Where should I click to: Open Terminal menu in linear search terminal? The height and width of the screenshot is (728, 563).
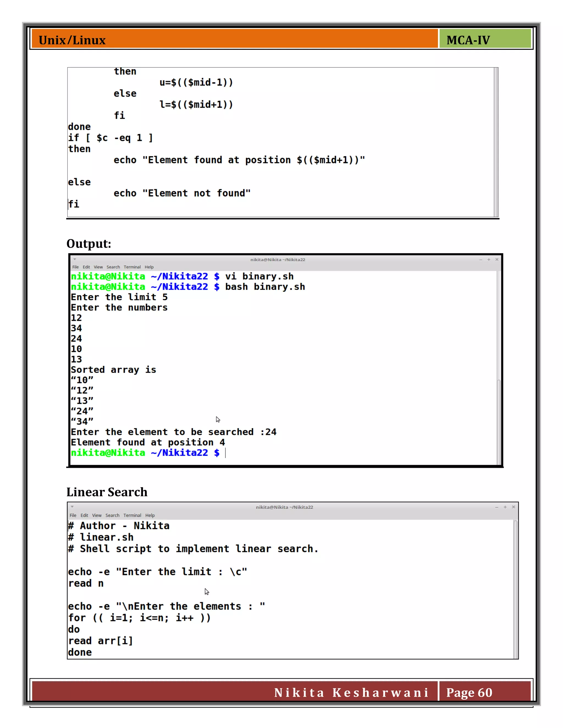point(132,515)
